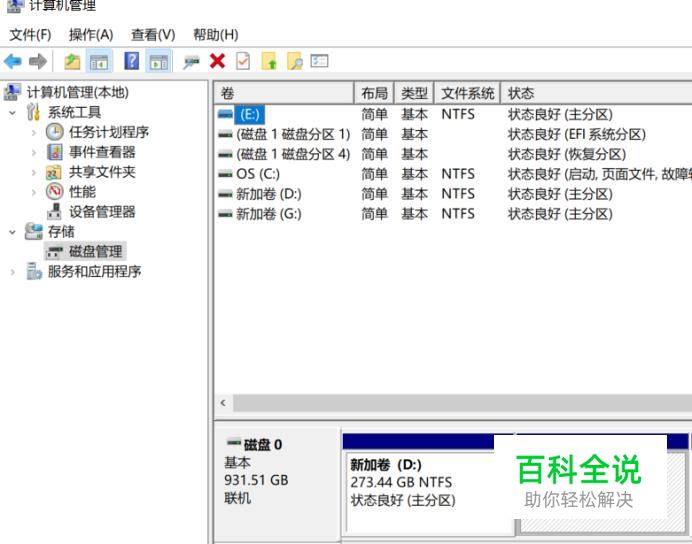The width and height of the screenshot is (692, 544).
Task: Select the 磁盘 1 磁盘分区 1 volume row
Action: (453, 135)
